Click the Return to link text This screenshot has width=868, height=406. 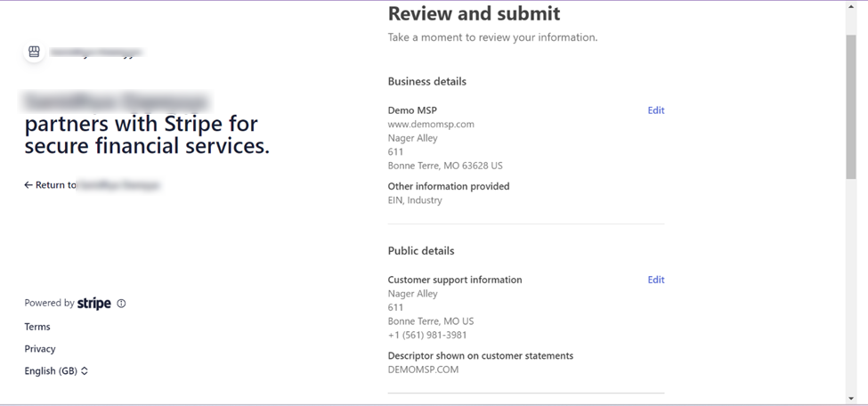click(x=56, y=185)
